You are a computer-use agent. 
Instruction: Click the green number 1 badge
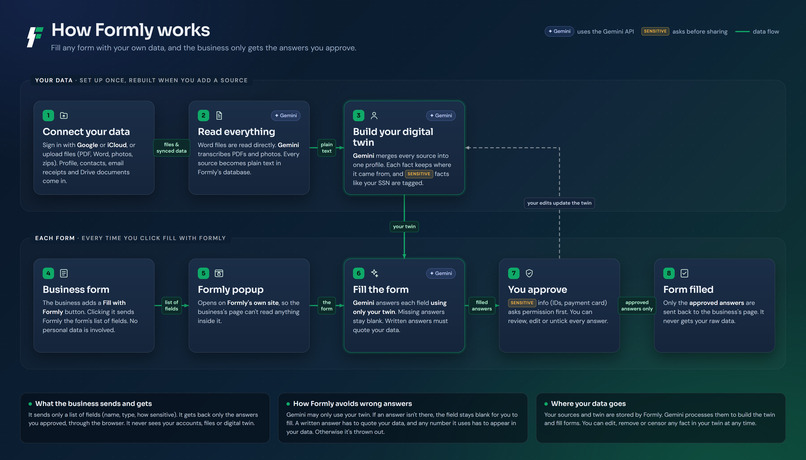(x=48, y=116)
